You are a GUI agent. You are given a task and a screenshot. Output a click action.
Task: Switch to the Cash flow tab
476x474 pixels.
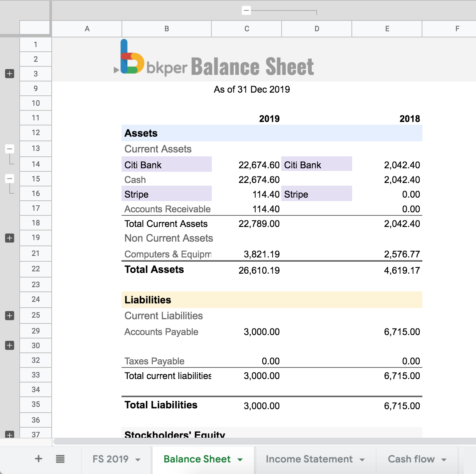(x=411, y=459)
